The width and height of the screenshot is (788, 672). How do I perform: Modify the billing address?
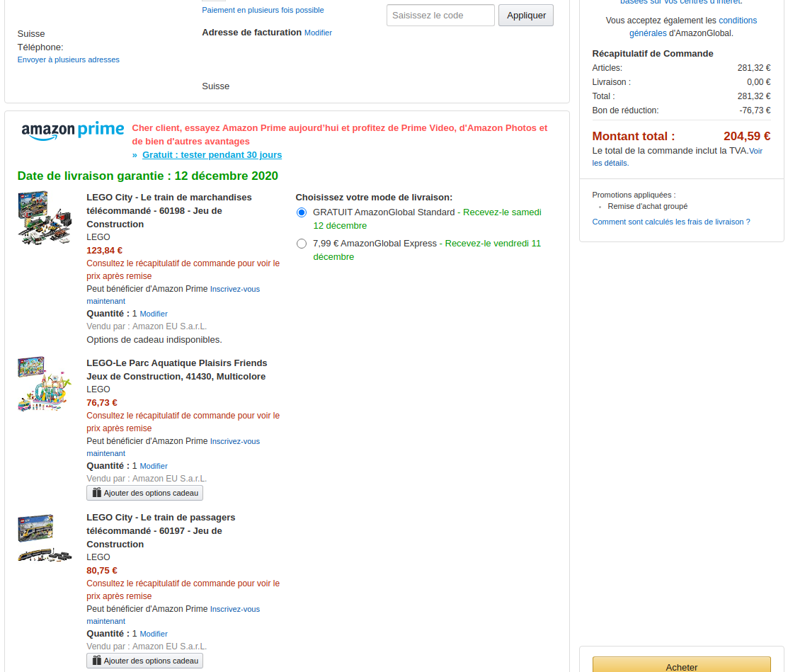[x=318, y=33]
